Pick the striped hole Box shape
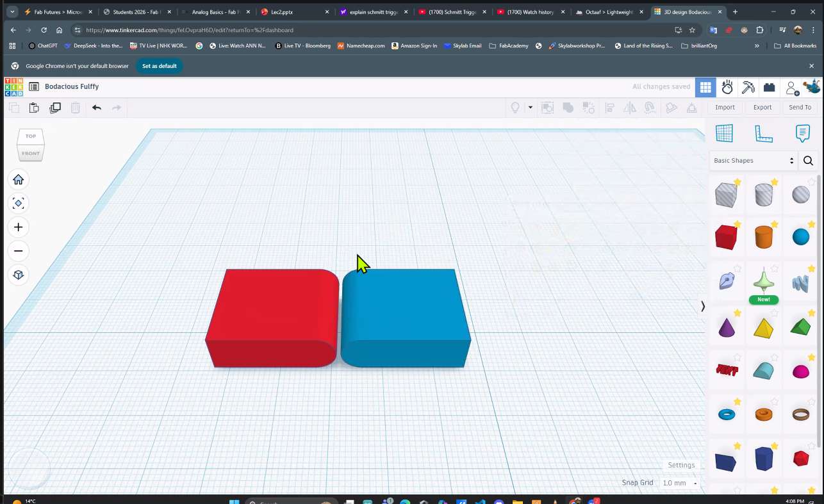The width and height of the screenshot is (824, 504). (x=726, y=195)
